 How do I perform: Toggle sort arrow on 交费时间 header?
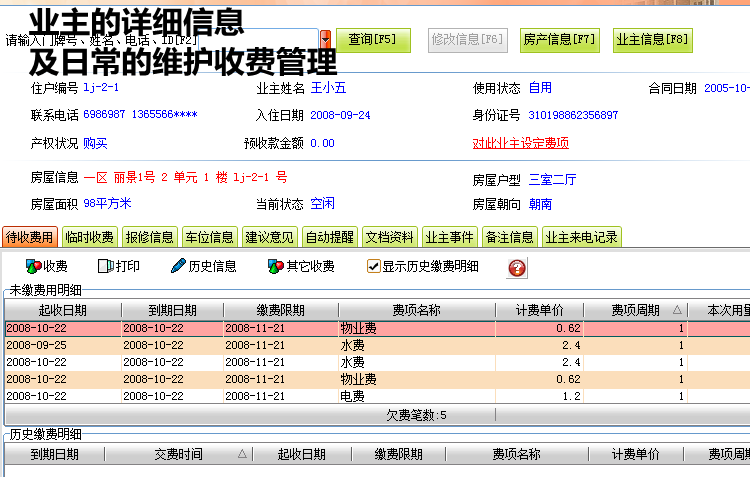pos(242,454)
